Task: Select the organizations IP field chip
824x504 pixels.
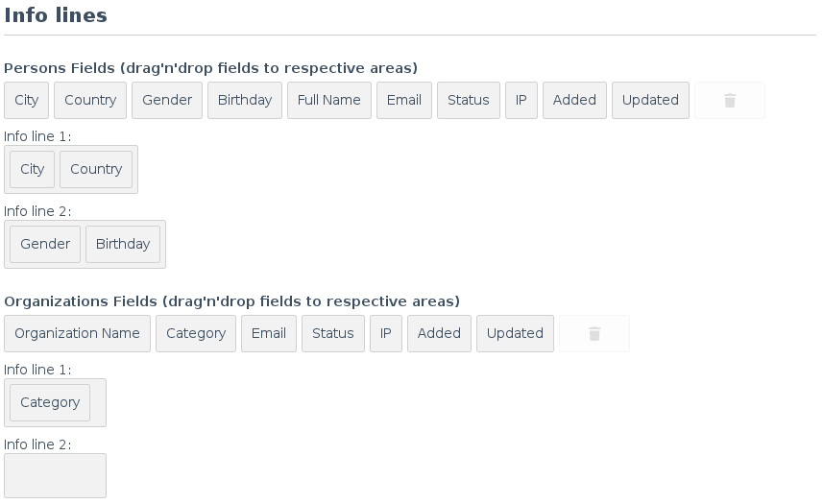Action: (386, 333)
